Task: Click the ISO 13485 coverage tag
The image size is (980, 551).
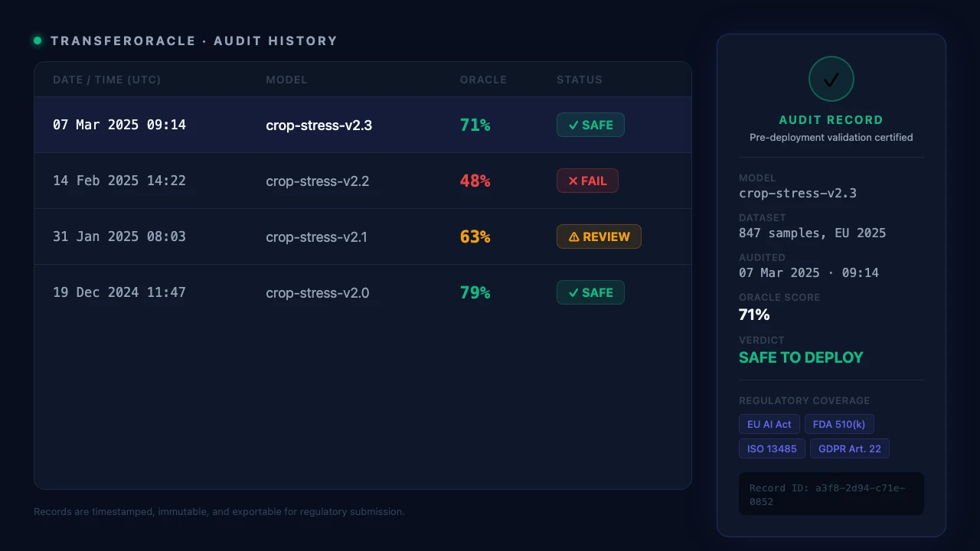Action: tap(772, 448)
